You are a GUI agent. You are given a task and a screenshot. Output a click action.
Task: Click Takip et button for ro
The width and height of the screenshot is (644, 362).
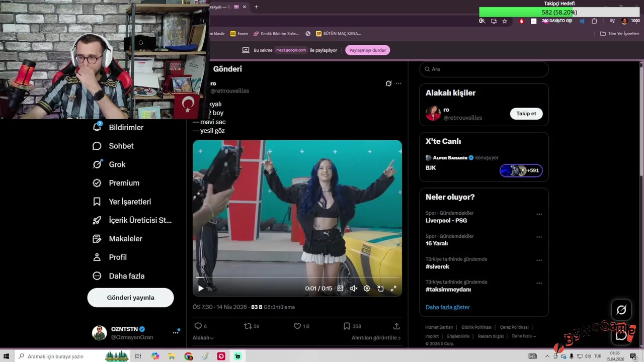pyautogui.click(x=526, y=114)
